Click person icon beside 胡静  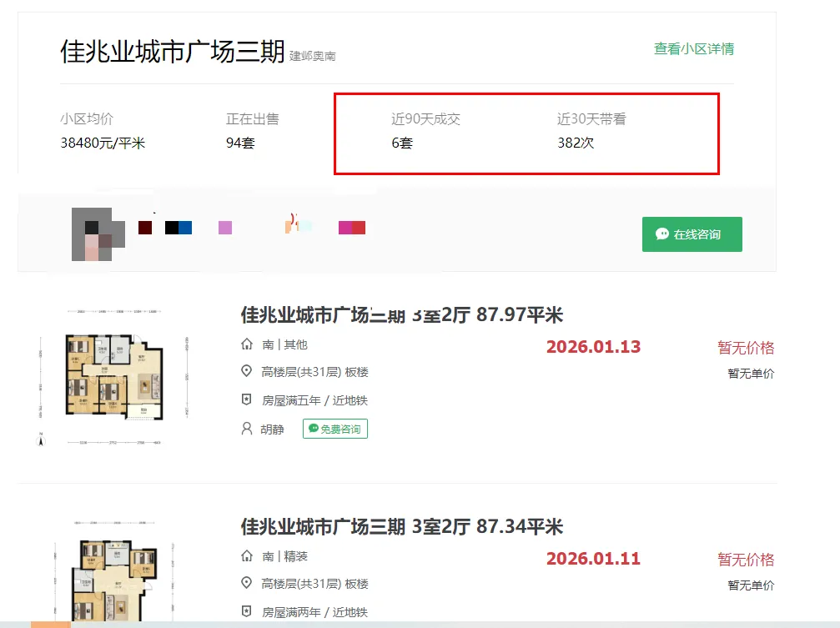click(246, 428)
